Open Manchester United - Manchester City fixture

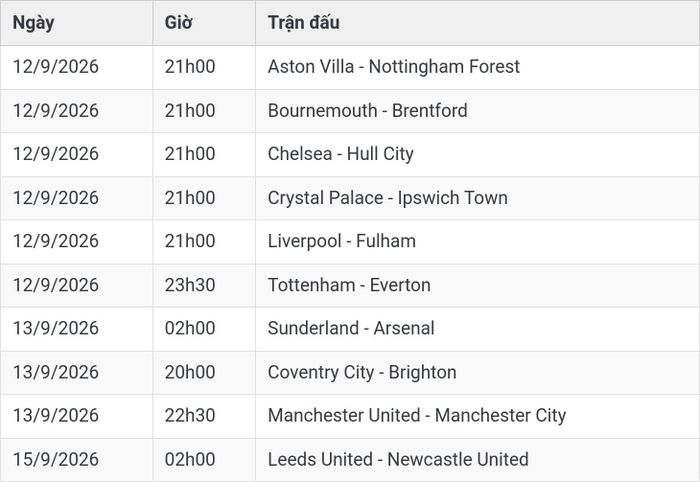417,416
